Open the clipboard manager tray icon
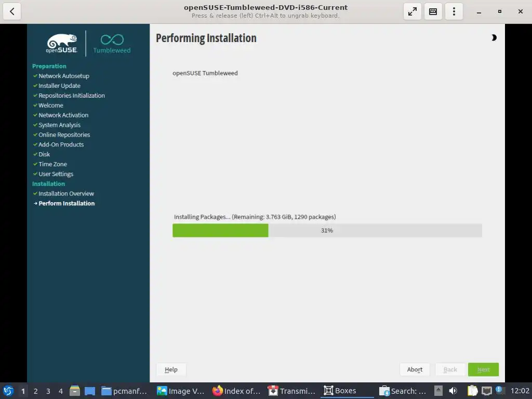Viewport: 532px width, 399px height. 472,391
